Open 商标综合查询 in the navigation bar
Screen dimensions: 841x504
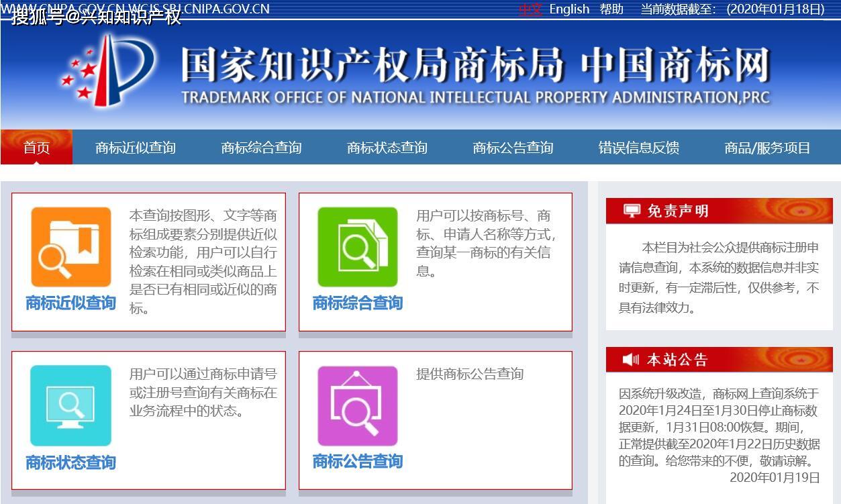[x=261, y=148]
